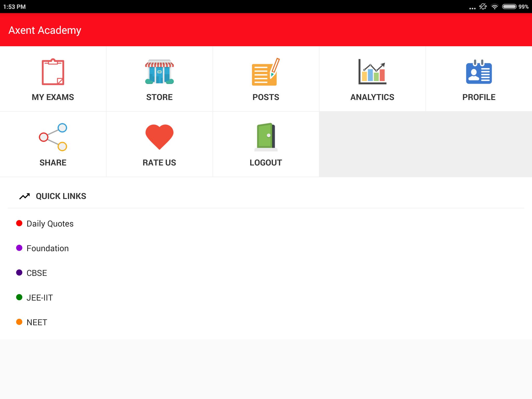
Task: Click the 1:53 PM clock
Action: (x=15, y=7)
